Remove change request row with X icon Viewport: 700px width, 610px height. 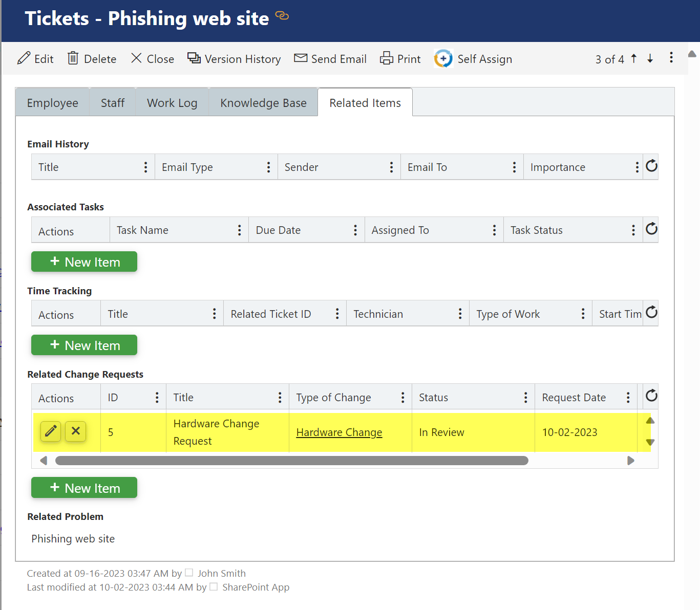tap(76, 431)
